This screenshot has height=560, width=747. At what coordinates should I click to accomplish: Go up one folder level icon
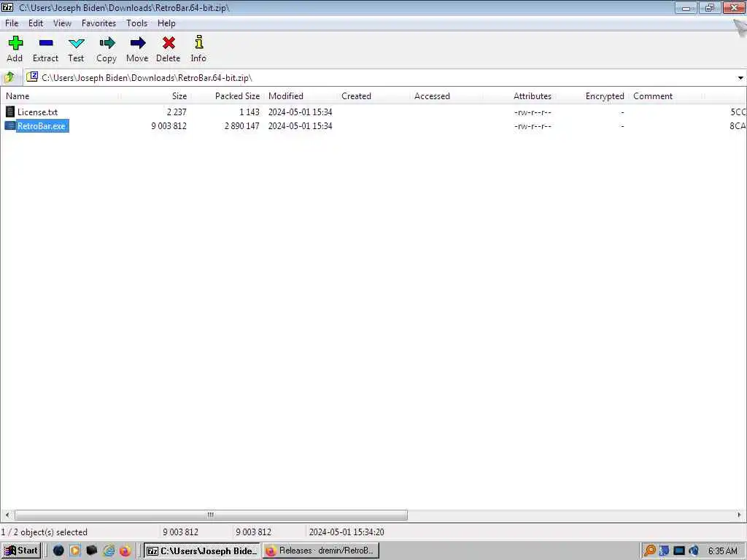tap(9, 77)
